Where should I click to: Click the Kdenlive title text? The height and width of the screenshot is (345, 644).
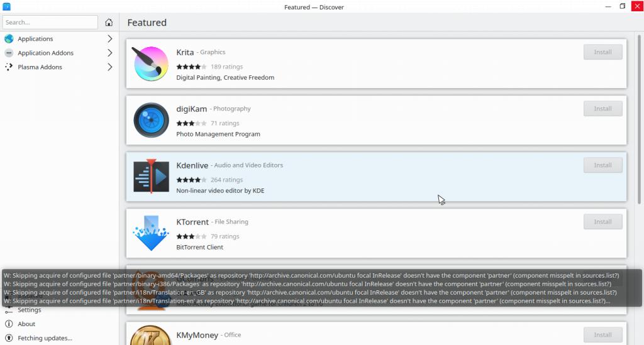tap(192, 166)
